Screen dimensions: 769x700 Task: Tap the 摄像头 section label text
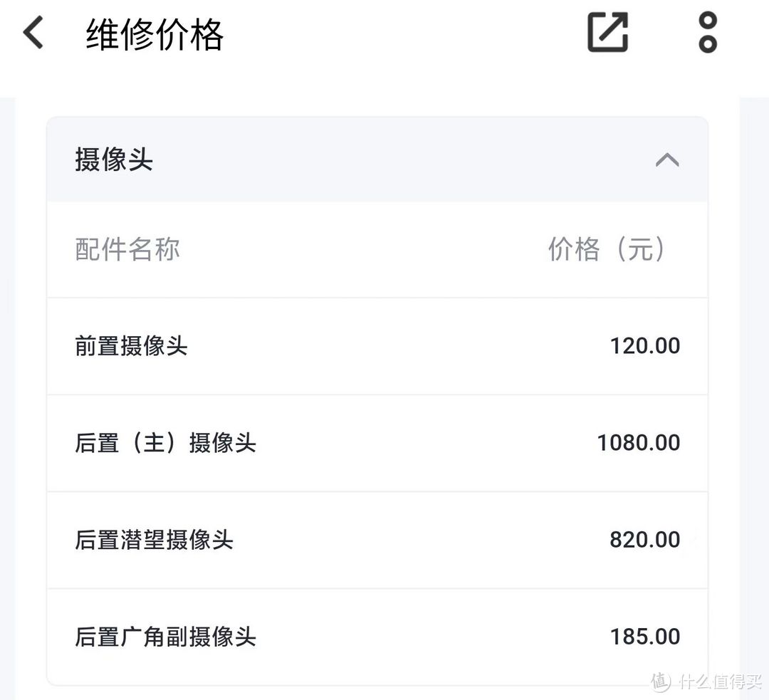coord(113,160)
